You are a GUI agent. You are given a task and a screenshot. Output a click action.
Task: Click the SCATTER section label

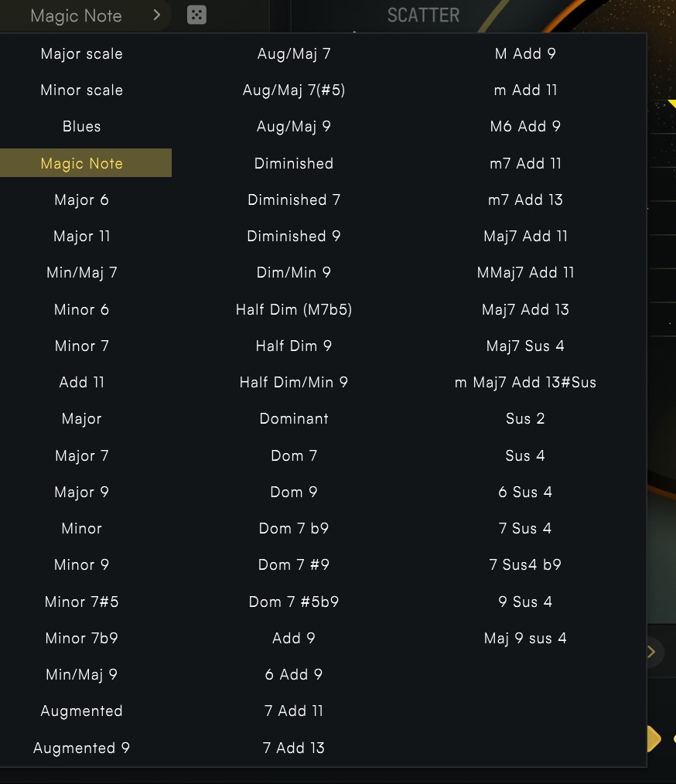click(x=423, y=15)
